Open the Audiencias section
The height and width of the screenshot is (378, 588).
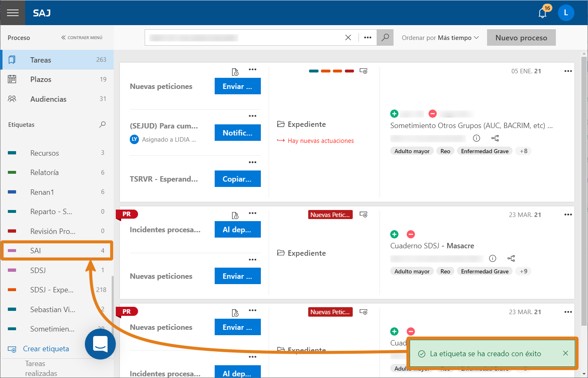(57, 99)
